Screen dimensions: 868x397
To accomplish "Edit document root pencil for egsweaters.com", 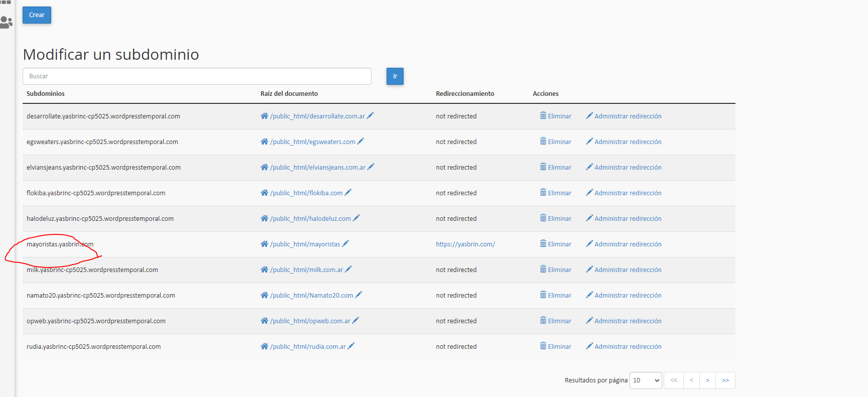I will click(x=360, y=142).
